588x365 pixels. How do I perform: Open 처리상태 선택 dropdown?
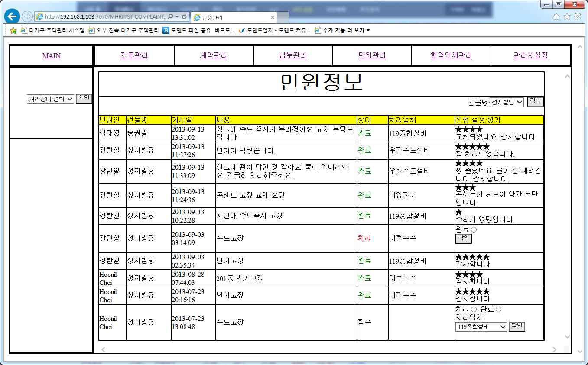(50, 99)
